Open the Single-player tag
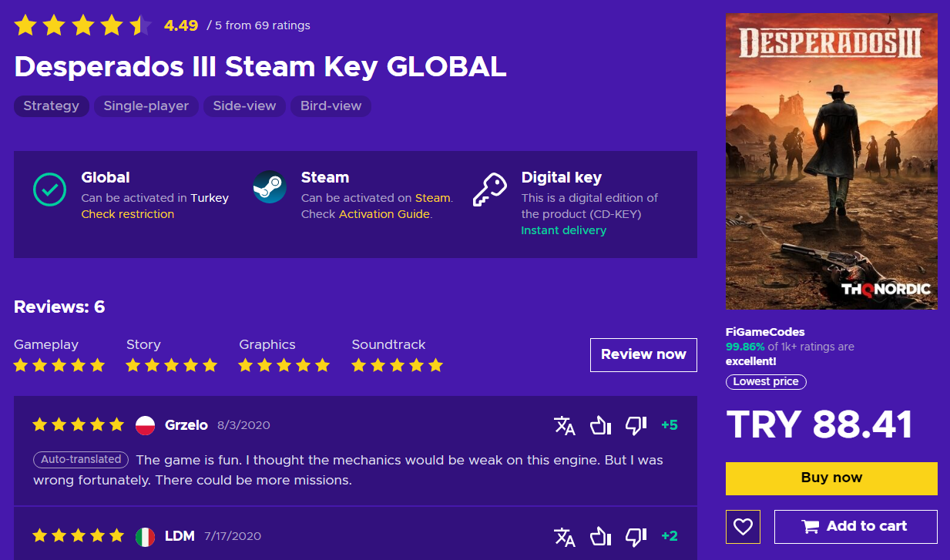The height and width of the screenshot is (560, 950). click(146, 106)
